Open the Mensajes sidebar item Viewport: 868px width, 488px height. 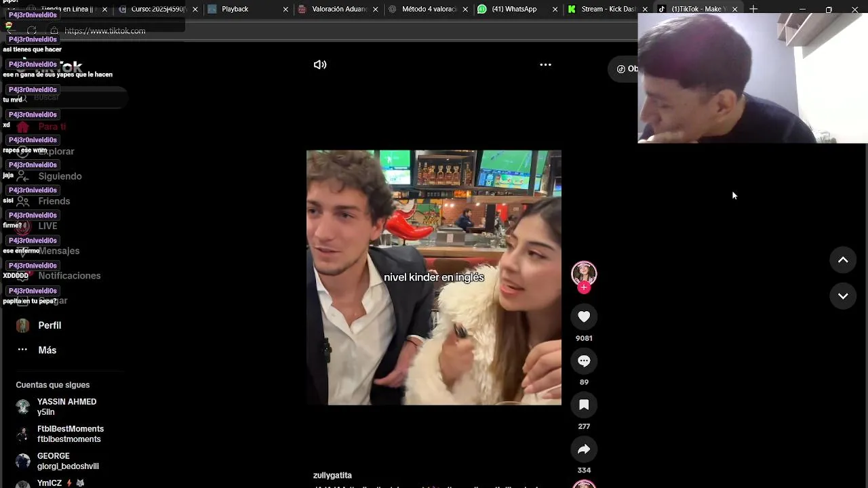tap(58, 251)
